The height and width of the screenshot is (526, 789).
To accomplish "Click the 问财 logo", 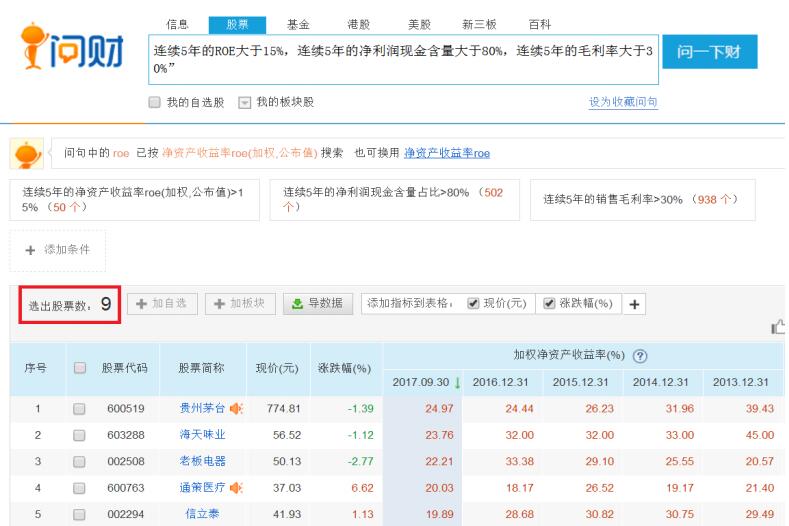I will 72,46.
